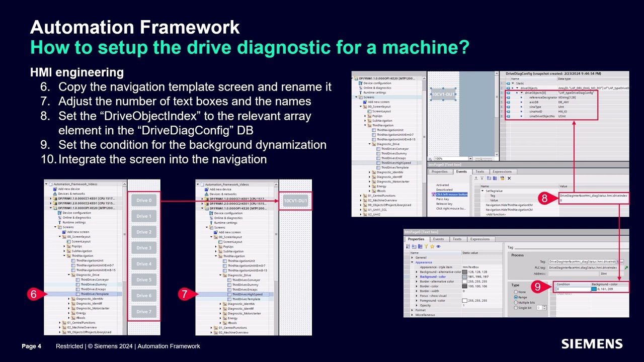Open Expressions tab in the step 8 inspector
644x362 pixels.
(x=502, y=171)
